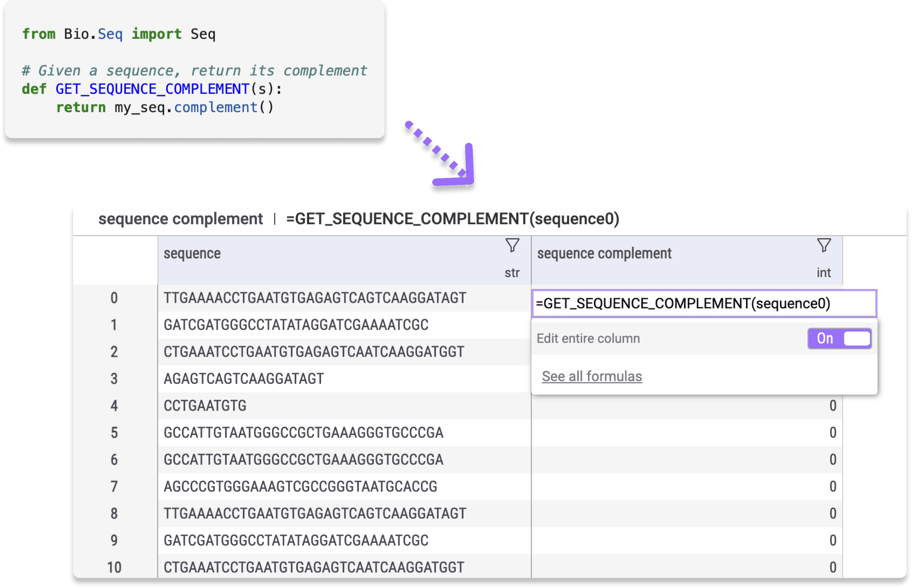Click the 0 value in row 5 complement column
Image resolution: width=912 pixels, height=588 pixels.
[x=833, y=432]
